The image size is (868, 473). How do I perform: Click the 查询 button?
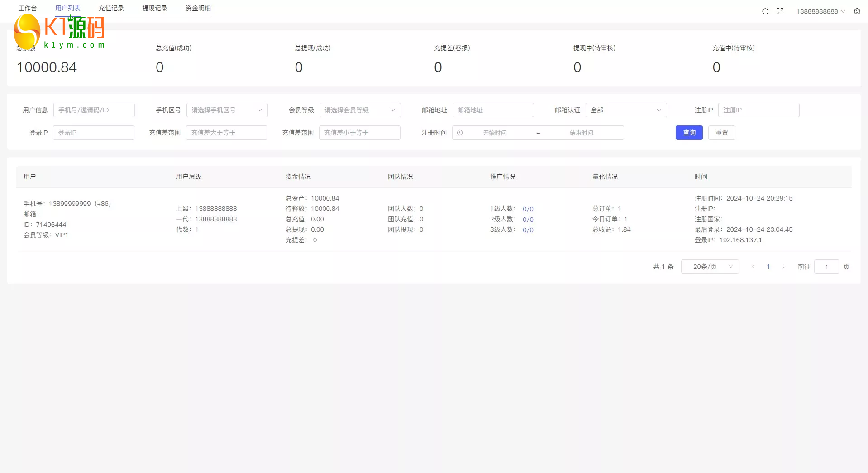(689, 133)
